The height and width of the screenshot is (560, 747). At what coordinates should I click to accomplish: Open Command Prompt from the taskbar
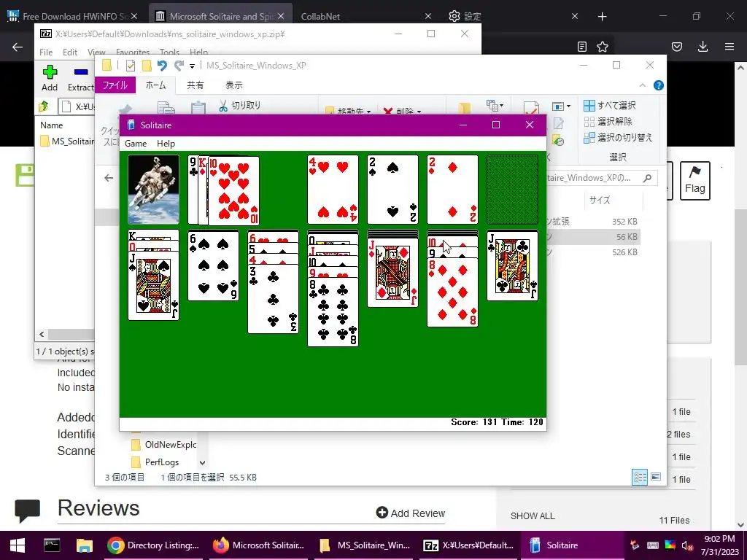pos(52,545)
